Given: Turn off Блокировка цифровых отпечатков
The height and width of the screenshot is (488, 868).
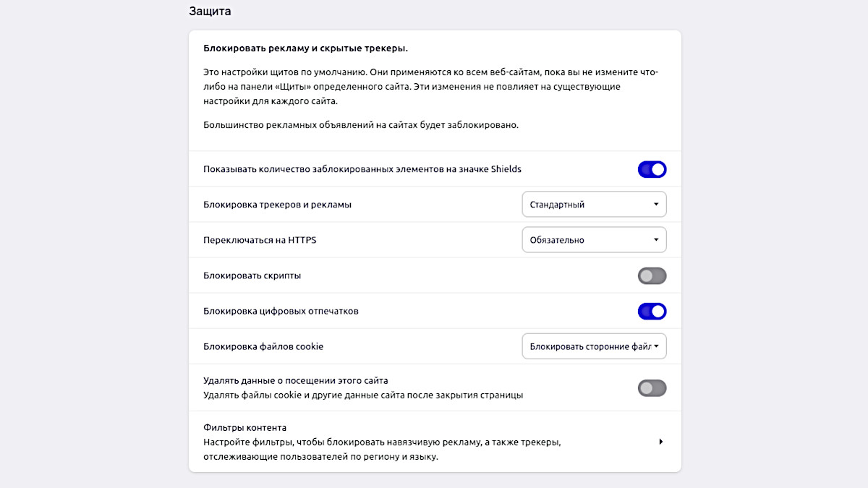Looking at the screenshot, I should tap(652, 311).
